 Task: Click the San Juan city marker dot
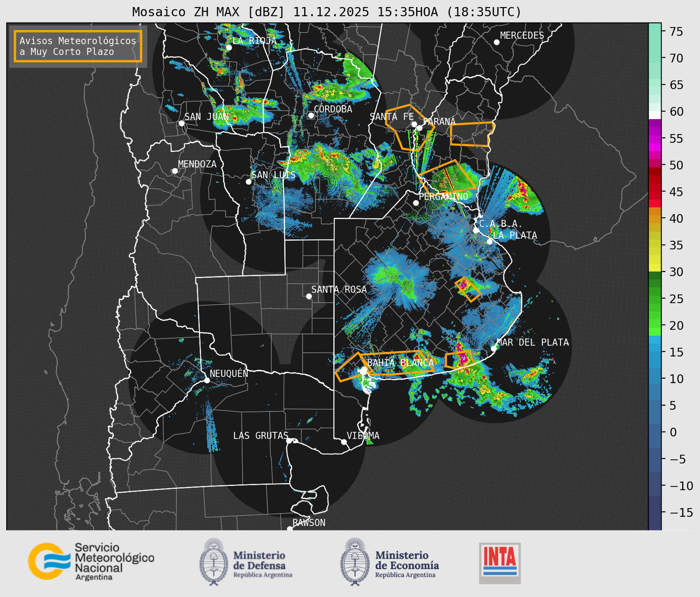181,123
